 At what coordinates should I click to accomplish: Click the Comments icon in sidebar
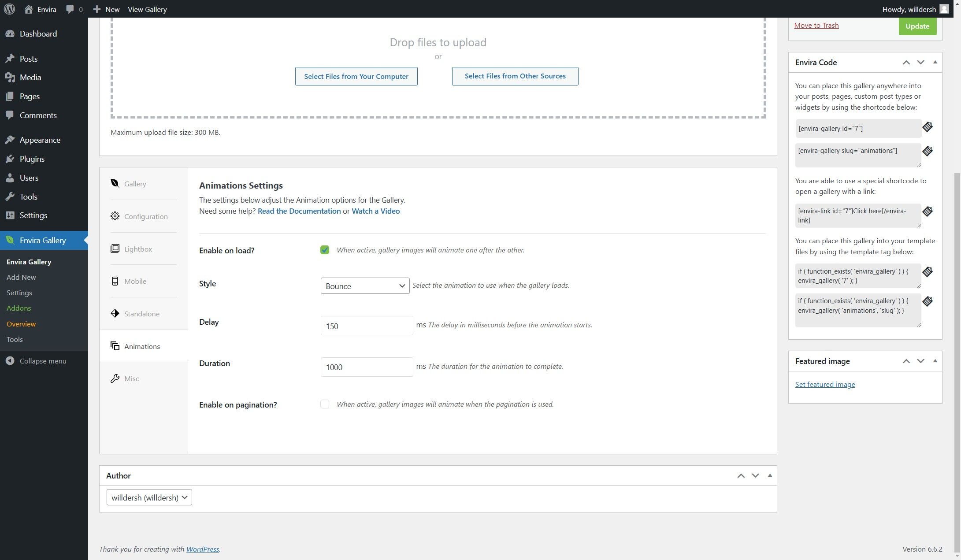(x=10, y=115)
